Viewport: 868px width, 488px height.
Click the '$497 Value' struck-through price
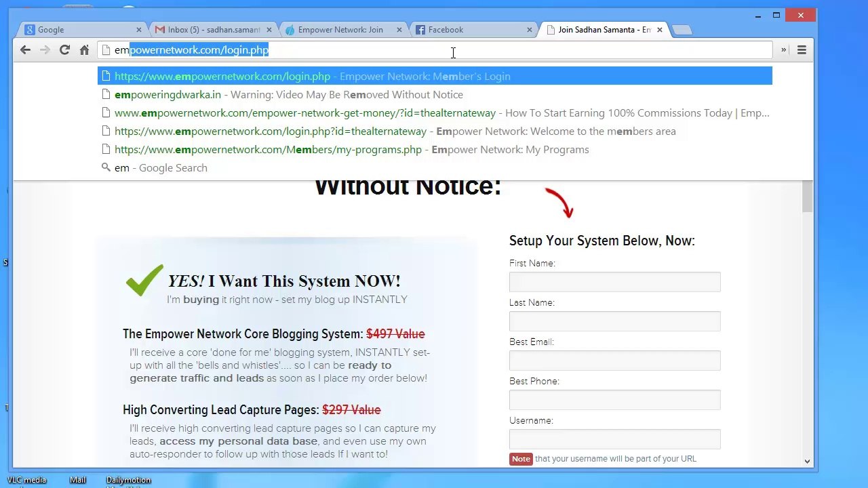[x=395, y=334]
